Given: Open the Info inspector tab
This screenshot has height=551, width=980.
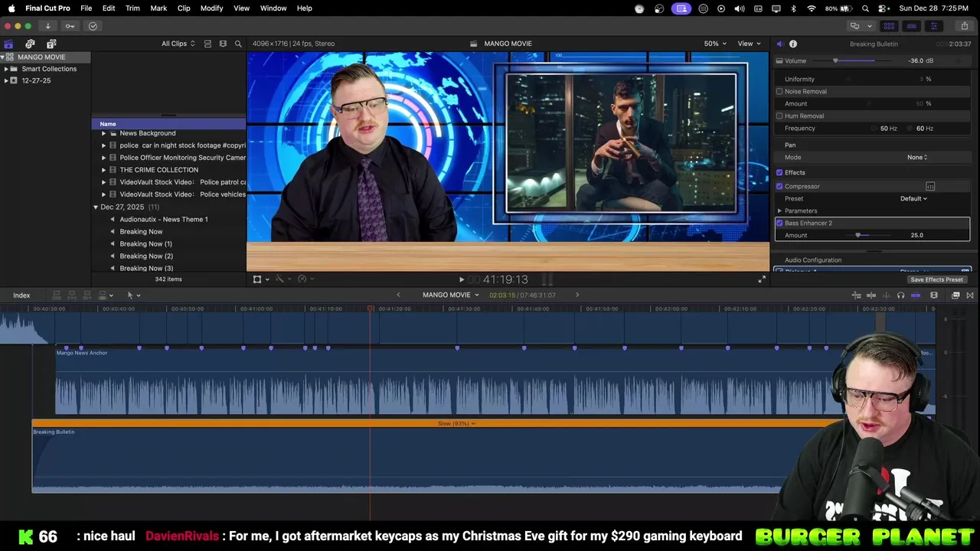Looking at the screenshot, I should coord(793,44).
